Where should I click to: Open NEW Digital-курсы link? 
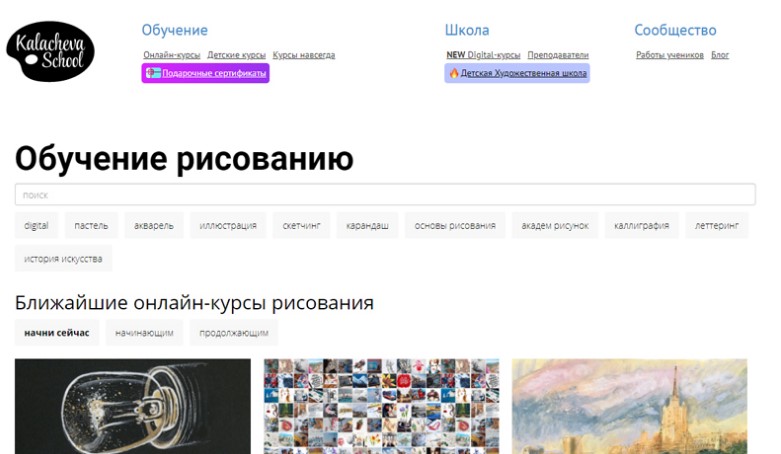coord(483,55)
